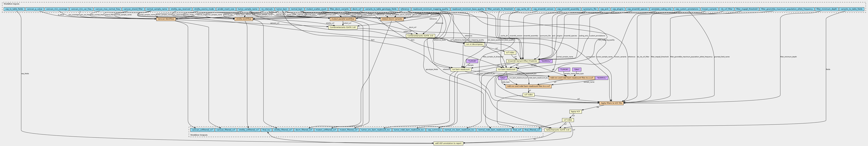Select the readcount_minimum_base_quality input node

point(468,9)
